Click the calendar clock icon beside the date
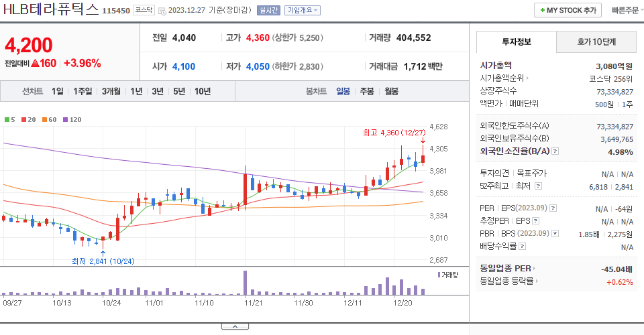This screenshot has height=335, width=644. pyautogui.click(x=162, y=11)
